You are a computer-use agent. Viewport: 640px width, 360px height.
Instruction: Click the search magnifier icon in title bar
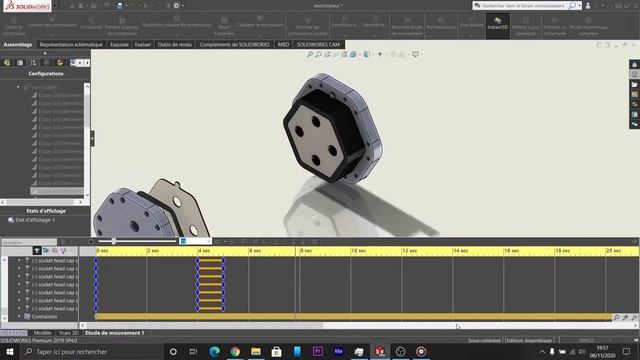(x=572, y=6)
